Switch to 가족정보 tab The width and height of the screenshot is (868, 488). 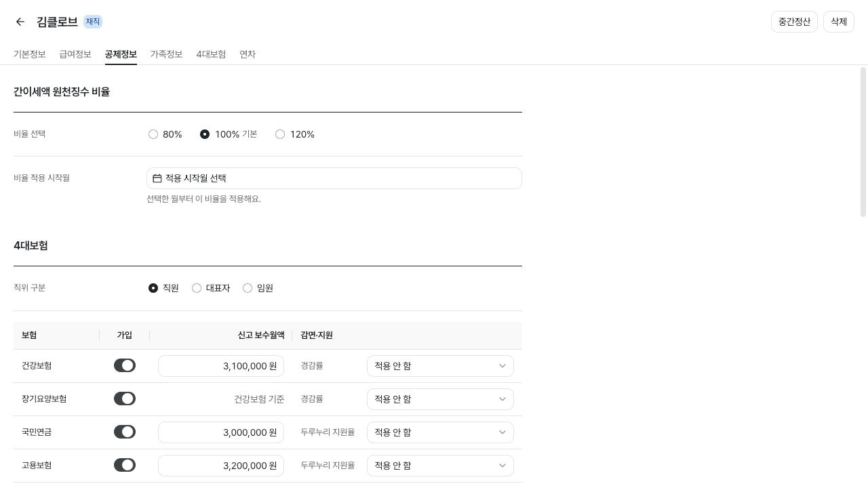166,54
